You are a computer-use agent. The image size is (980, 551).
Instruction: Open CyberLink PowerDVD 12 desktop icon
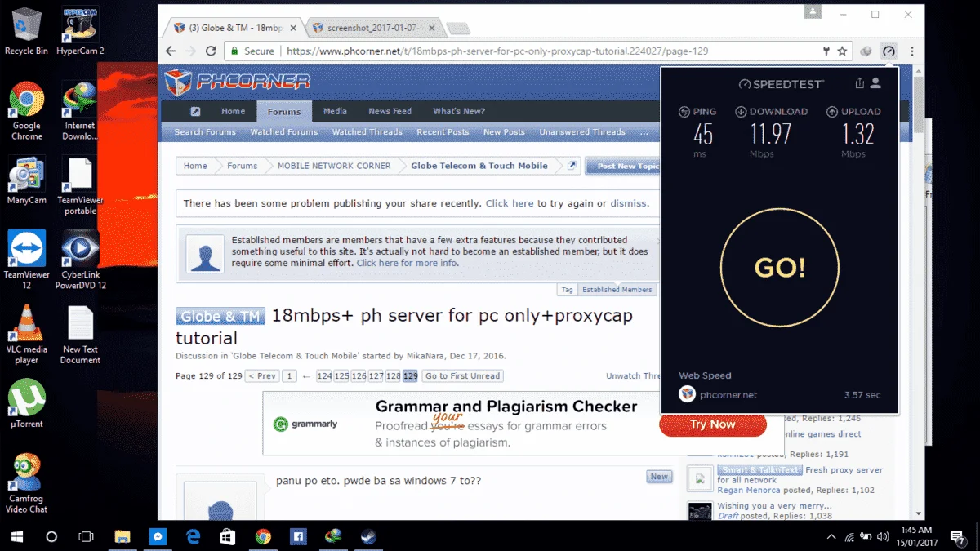[80, 260]
